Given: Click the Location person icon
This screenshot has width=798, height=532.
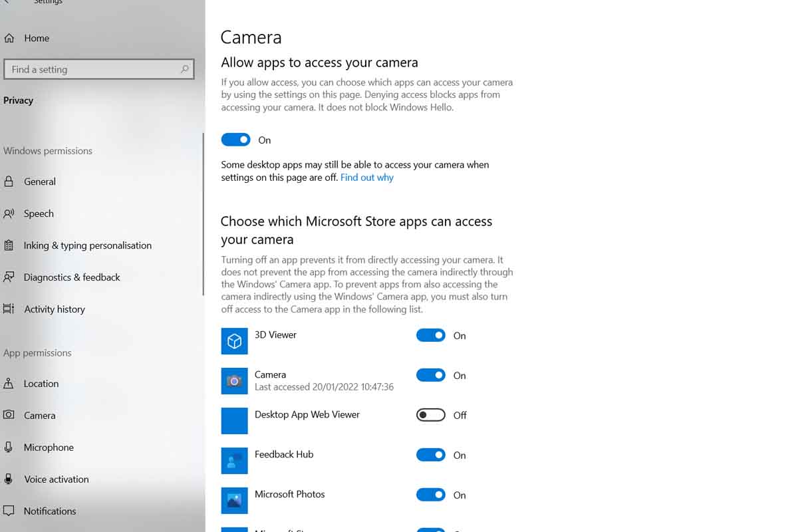Looking at the screenshot, I should point(9,384).
